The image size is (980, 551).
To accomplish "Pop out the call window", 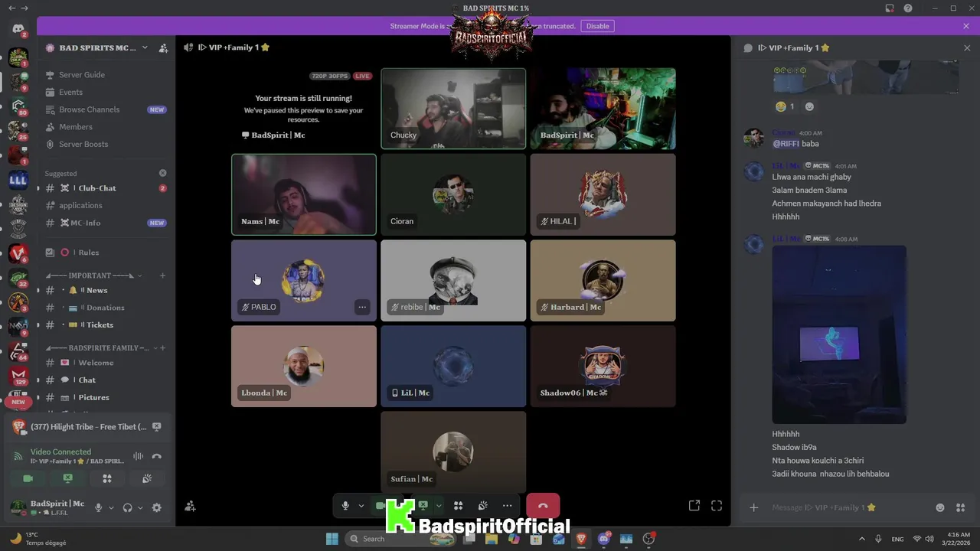I will point(694,506).
